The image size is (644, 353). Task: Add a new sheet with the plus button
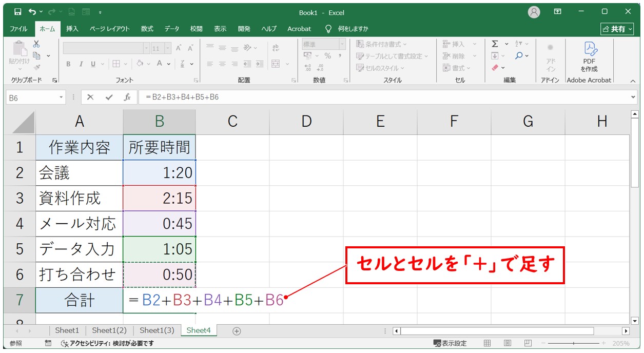point(237,331)
